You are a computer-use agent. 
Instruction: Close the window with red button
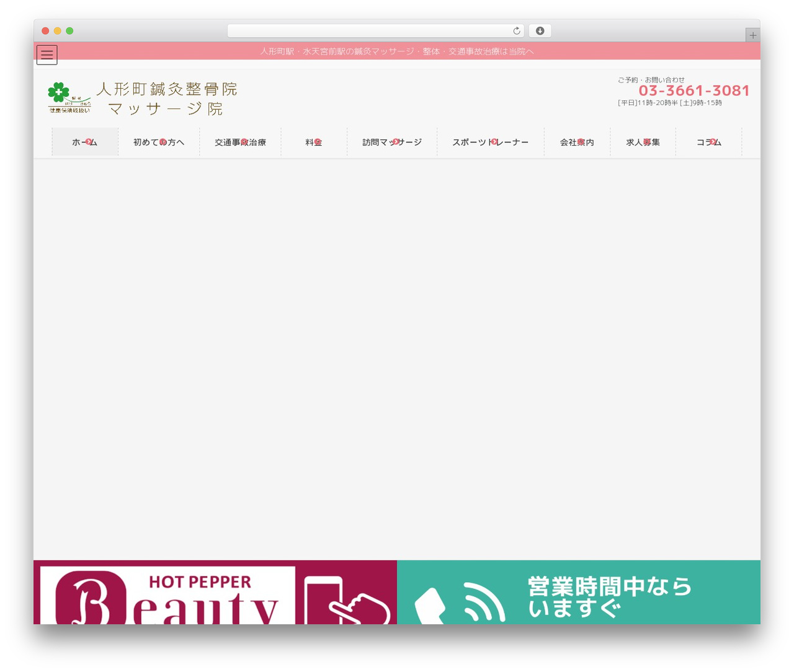coord(45,31)
